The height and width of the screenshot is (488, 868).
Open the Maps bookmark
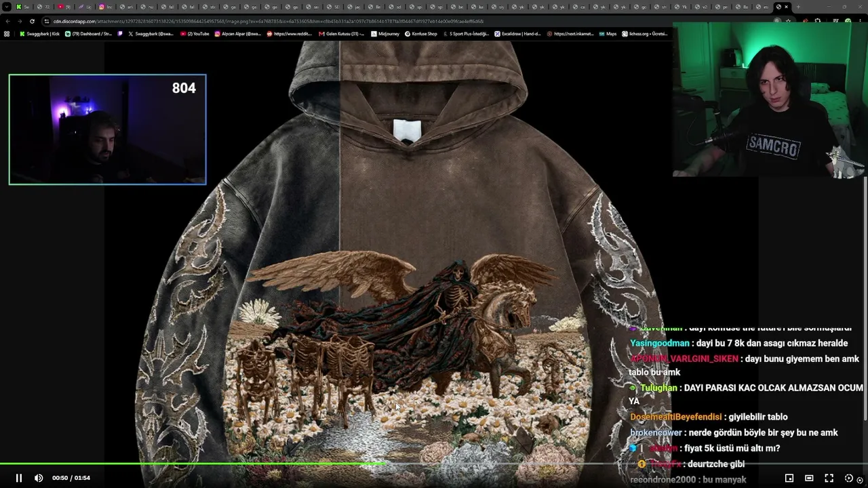(608, 34)
